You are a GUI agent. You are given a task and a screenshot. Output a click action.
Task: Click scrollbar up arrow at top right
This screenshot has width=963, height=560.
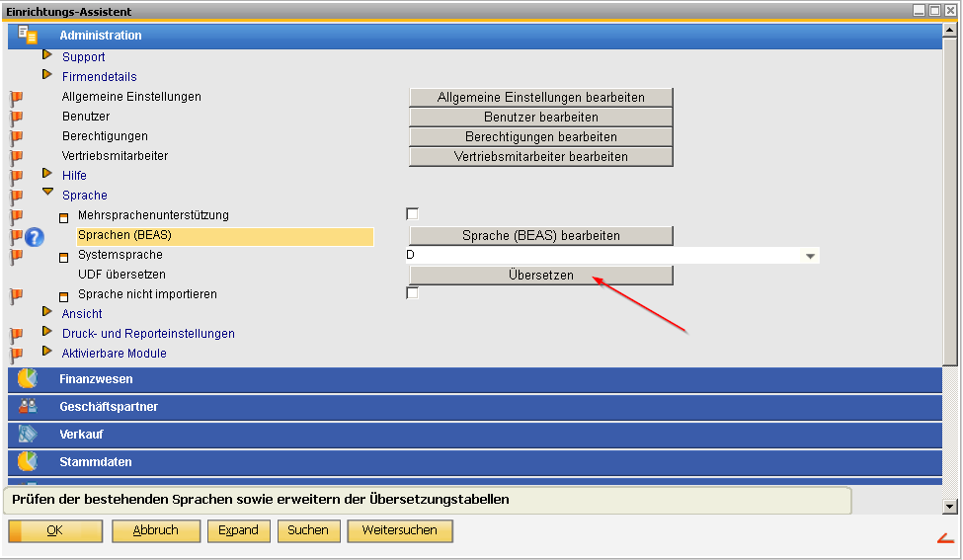pos(950,30)
